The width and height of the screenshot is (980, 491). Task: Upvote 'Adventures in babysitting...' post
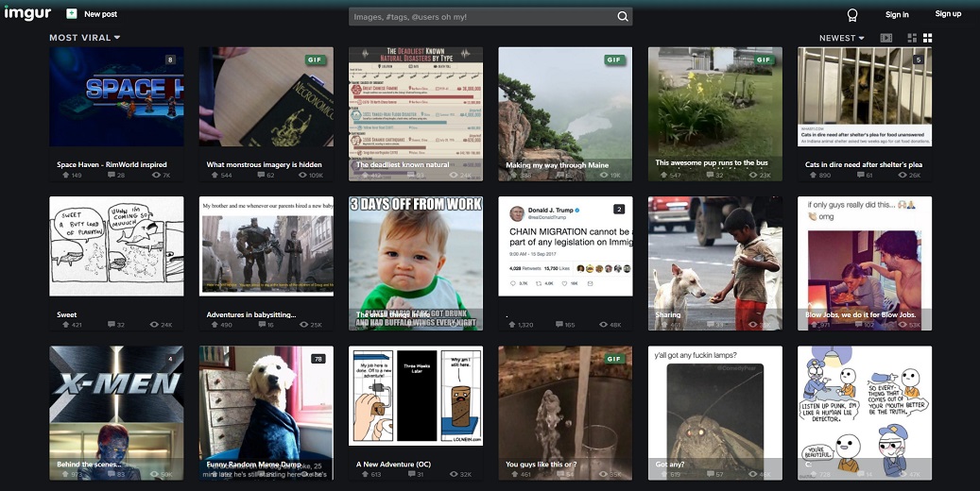coord(215,325)
